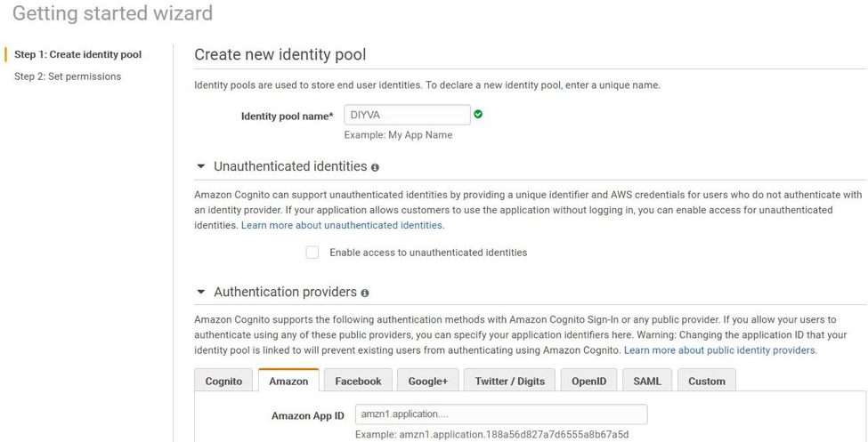Switch to the Cognito provider tab

(223, 381)
